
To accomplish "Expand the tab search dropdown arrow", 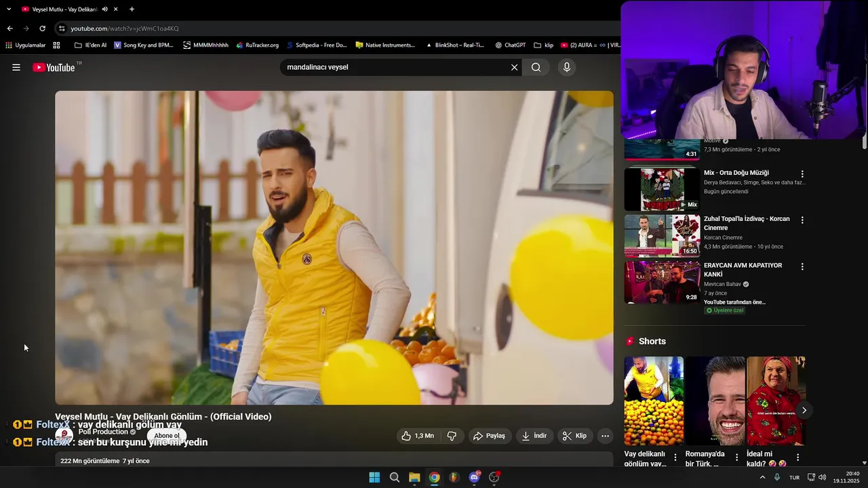I will 9,9.
